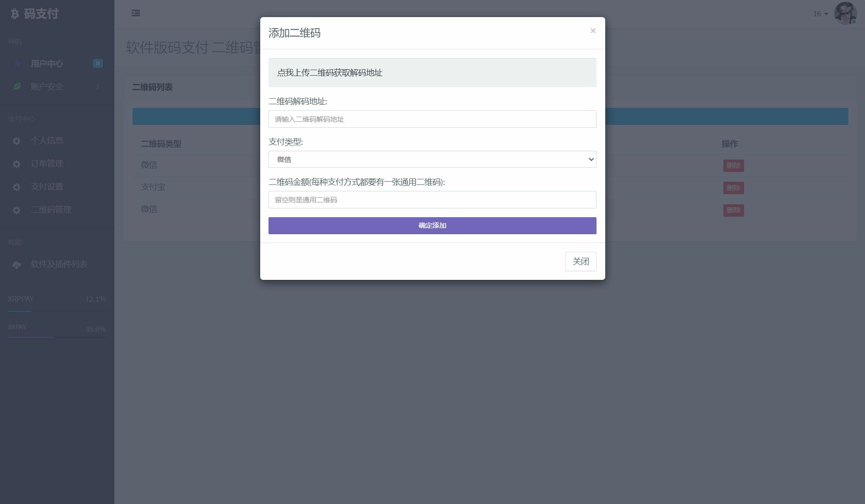The width and height of the screenshot is (865, 504).
Task: Open the 支付类型 dropdown showing 微信
Action: click(432, 159)
